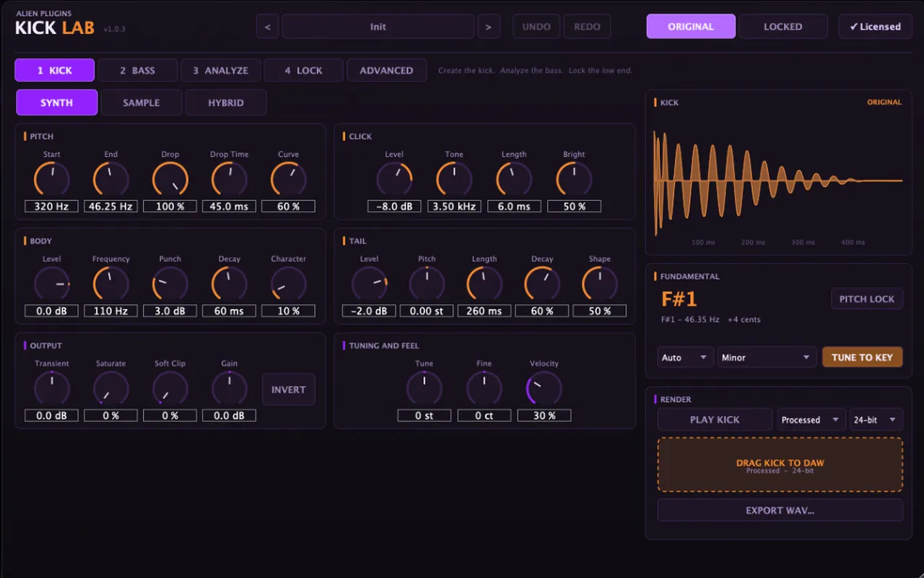Click the Tail Length 260 ms field
Viewport: 924px width, 578px height.
484,311
